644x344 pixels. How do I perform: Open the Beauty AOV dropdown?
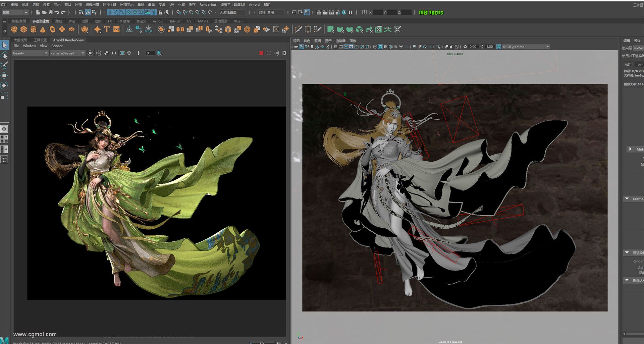(x=30, y=53)
